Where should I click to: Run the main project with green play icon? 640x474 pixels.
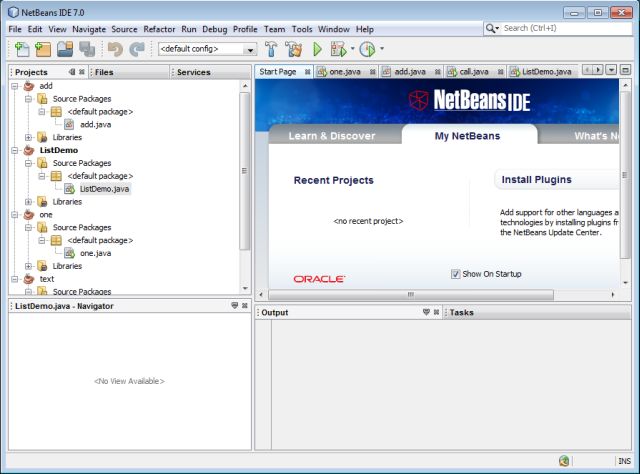tap(317, 49)
